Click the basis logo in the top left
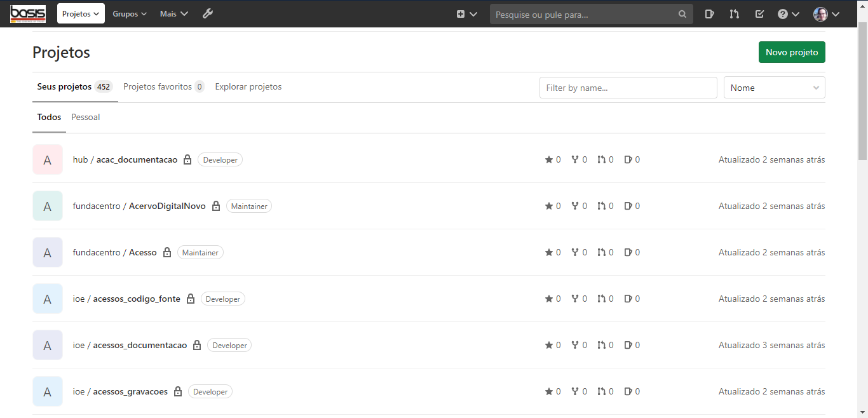This screenshot has height=418, width=868. point(28,13)
